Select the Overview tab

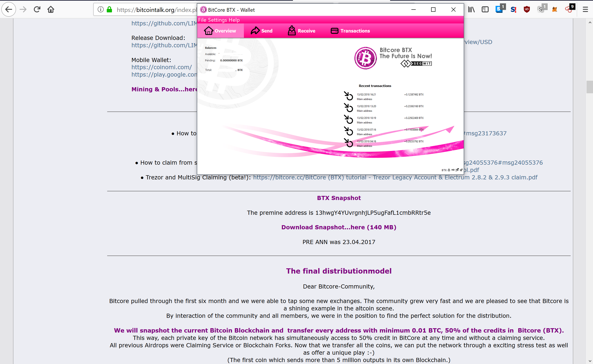[220, 31]
